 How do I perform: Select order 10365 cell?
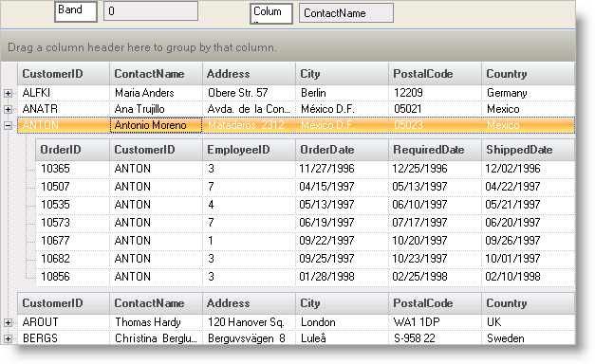coord(72,169)
